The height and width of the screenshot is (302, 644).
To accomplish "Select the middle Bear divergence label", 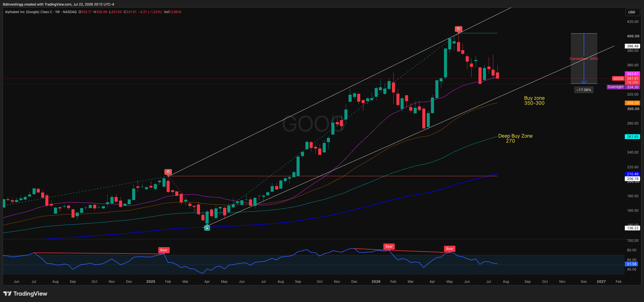I will 389,247.
